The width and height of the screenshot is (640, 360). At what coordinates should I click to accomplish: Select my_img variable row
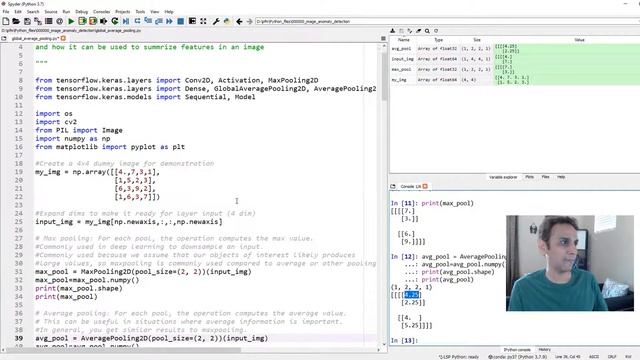(515, 80)
